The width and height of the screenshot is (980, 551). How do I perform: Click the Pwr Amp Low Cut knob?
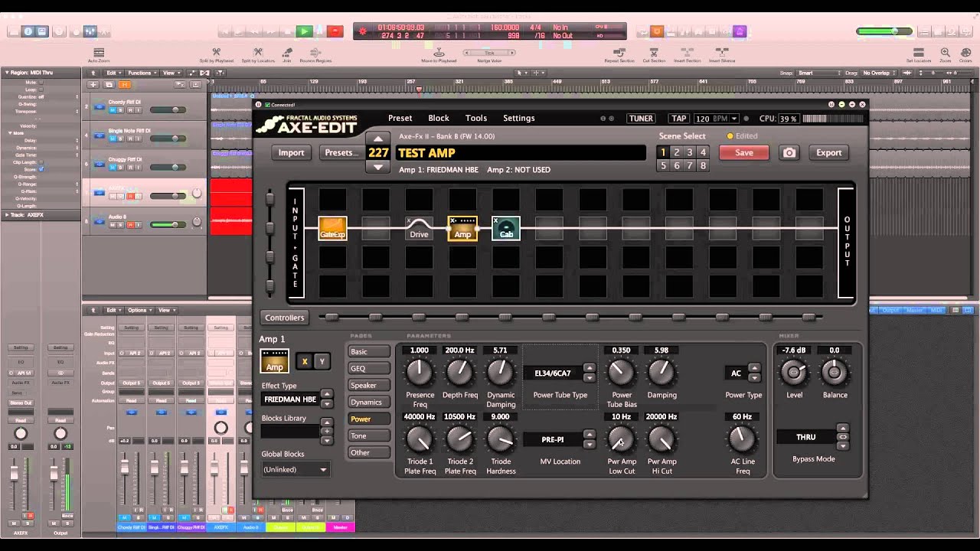tap(621, 439)
